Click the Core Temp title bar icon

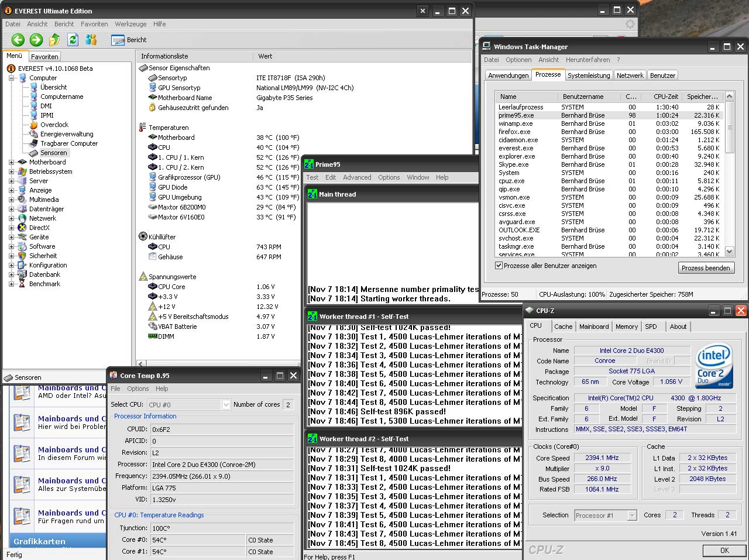point(114,376)
